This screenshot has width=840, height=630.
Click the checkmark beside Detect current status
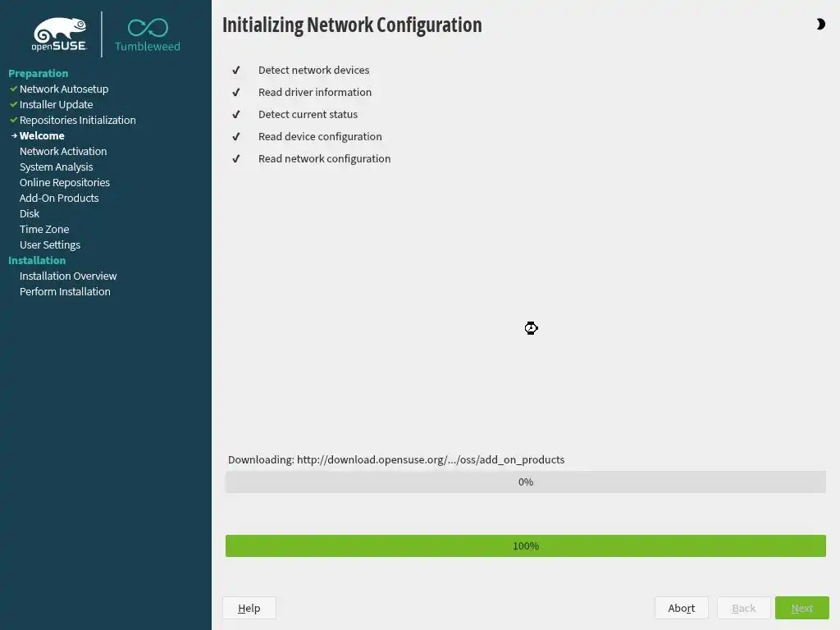[235, 114]
